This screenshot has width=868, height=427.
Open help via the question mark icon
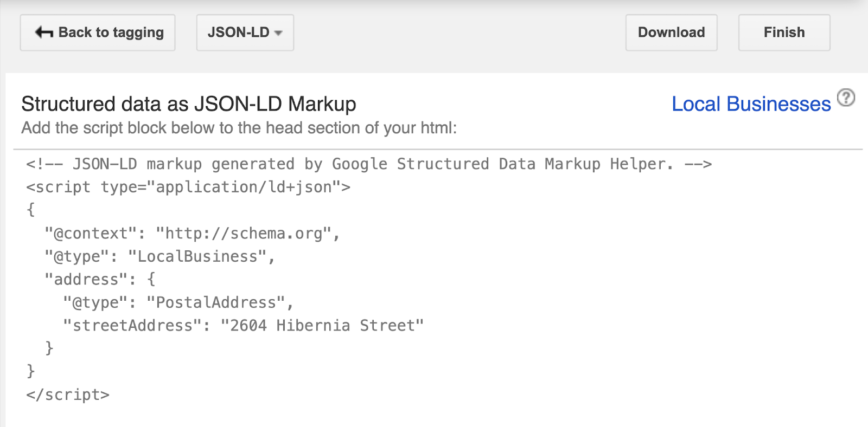(847, 98)
